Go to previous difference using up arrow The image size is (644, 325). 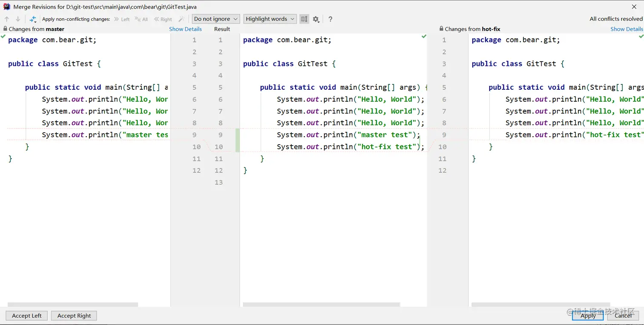point(7,19)
